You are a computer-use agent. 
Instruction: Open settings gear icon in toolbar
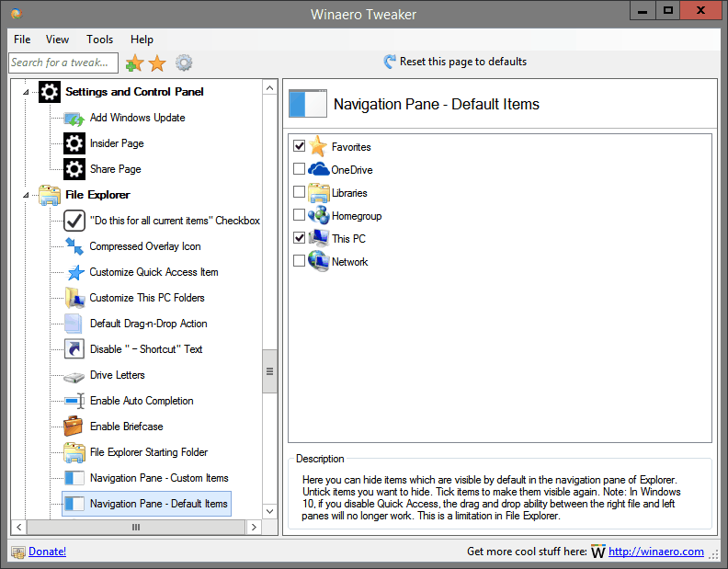point(184,63)
